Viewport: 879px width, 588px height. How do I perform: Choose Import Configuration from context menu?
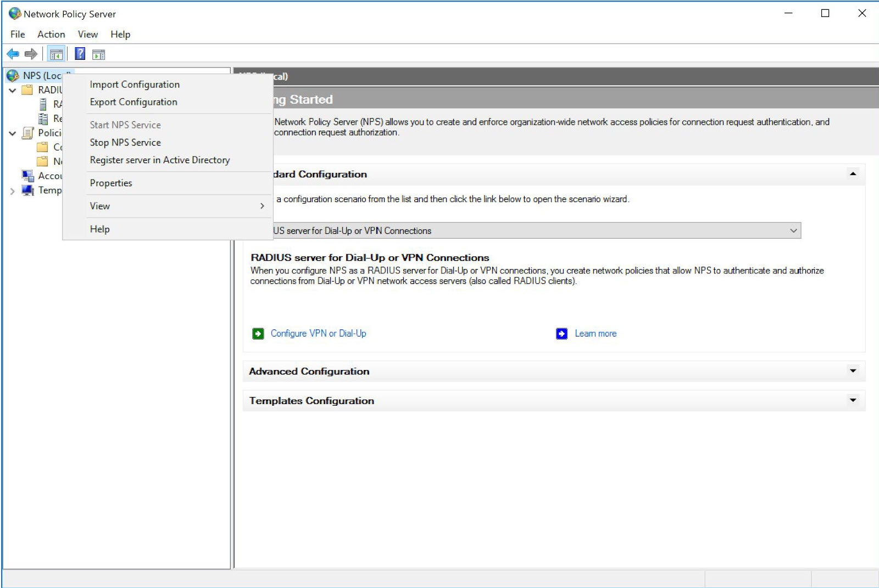tap(168, 85)
